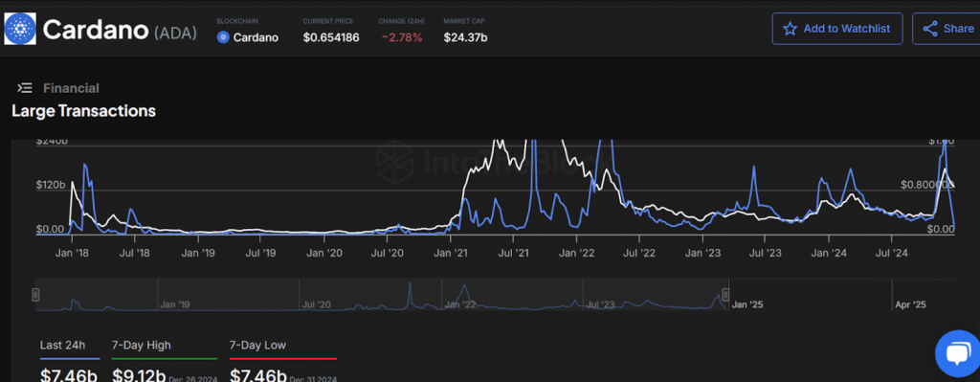Click the Add to Watchlist button
Viewport: 980px width, 382px height.
836,29
